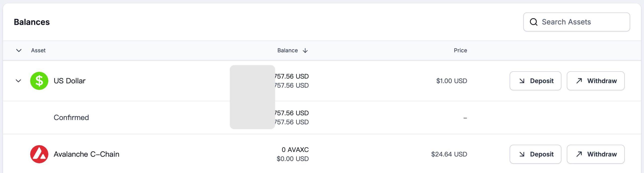Click the Balance sort arrow icon
644x173 pixels.
coord(305,51)
